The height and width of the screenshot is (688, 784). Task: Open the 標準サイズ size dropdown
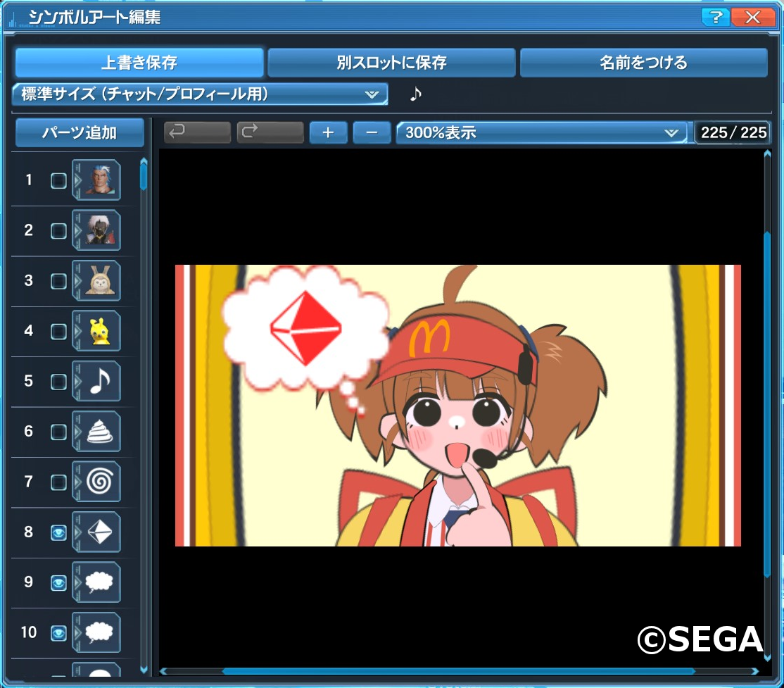[200, 94]
